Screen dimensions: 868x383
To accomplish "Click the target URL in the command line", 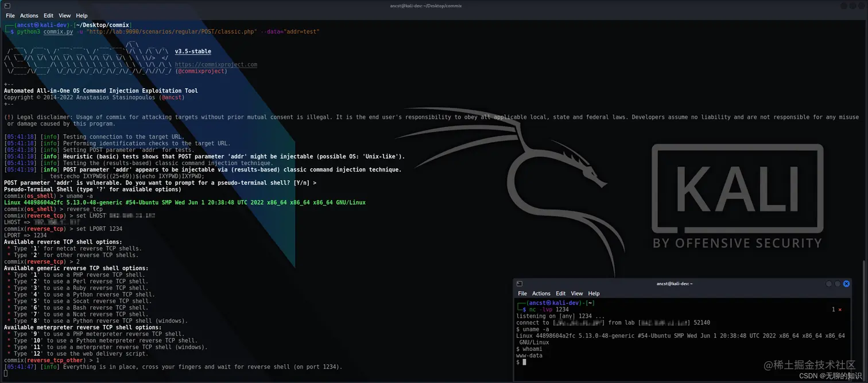I will point(171,32).
